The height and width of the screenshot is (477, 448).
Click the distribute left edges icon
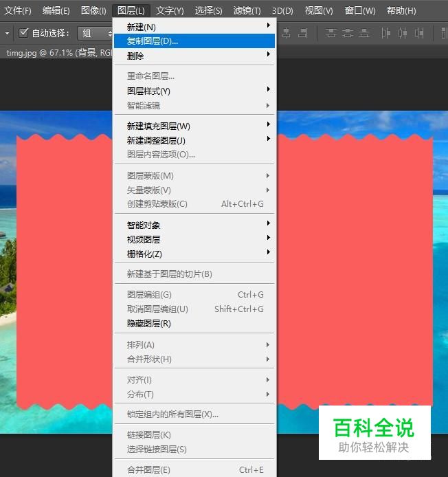pyautogui.click(x=385, y=33)
